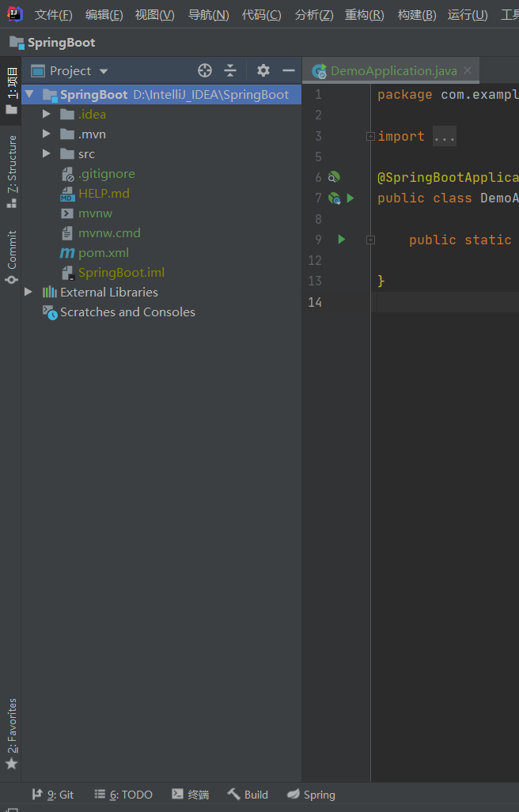Image resolution: width=519 pixels, height=812 pixels.
Task: Click the Spring bean gutter icon on line 6
Action: (x=334, y=177)
